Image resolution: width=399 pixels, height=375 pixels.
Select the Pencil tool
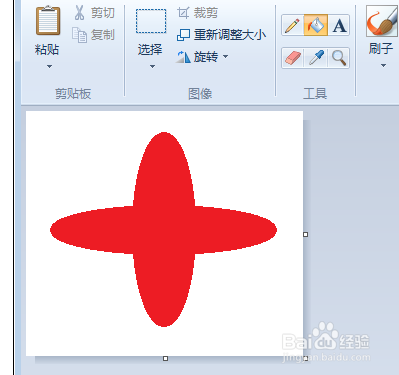click(292, 25)
